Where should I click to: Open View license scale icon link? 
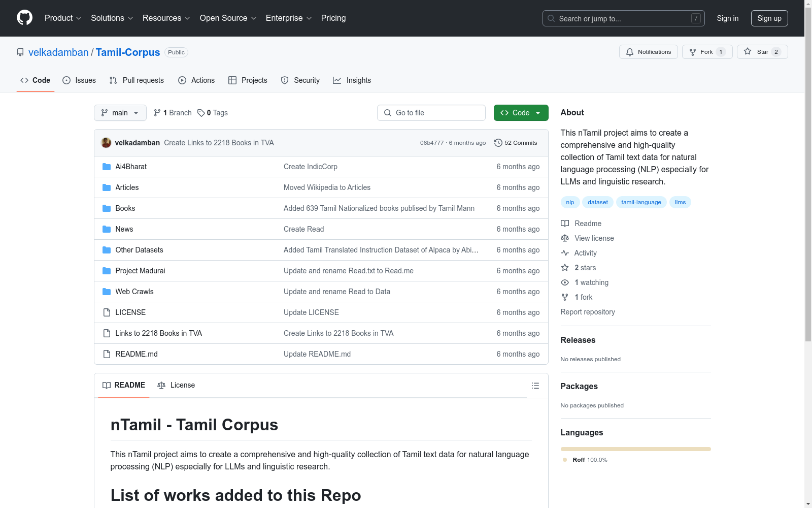point(587,238)
